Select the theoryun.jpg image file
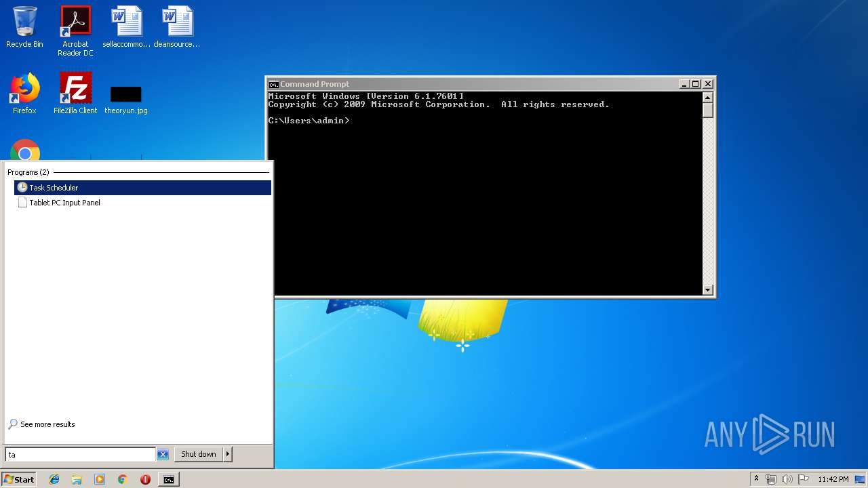 [x=126, y=99]
